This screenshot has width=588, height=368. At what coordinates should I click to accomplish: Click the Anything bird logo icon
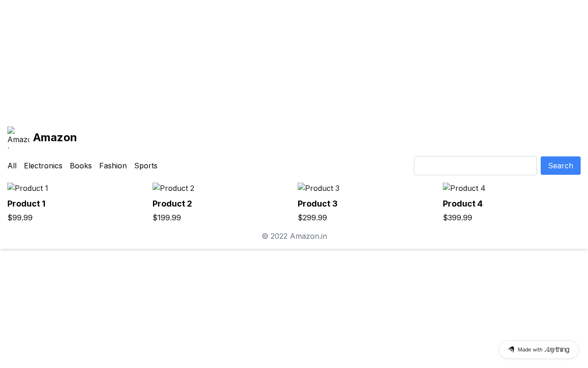coord(511,350)
